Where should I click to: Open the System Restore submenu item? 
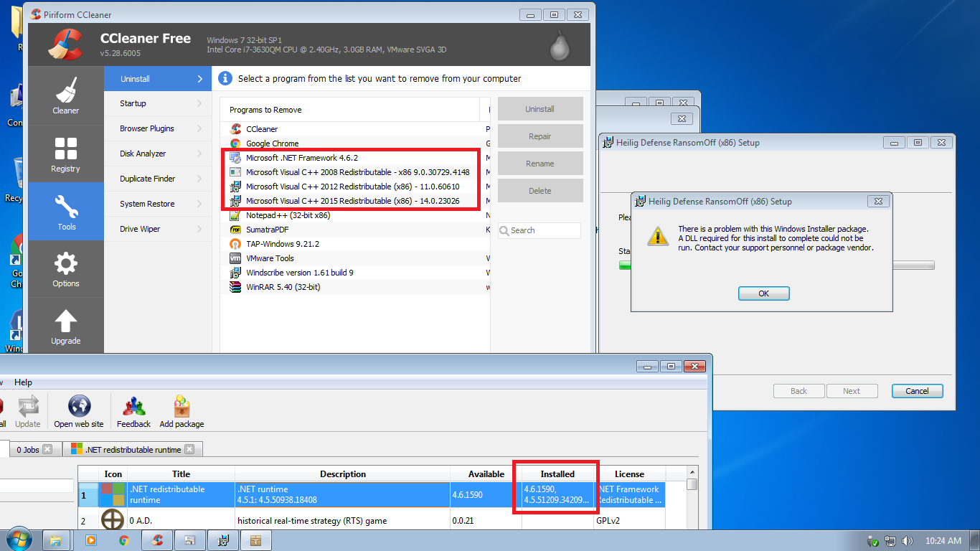click(158, 204)
